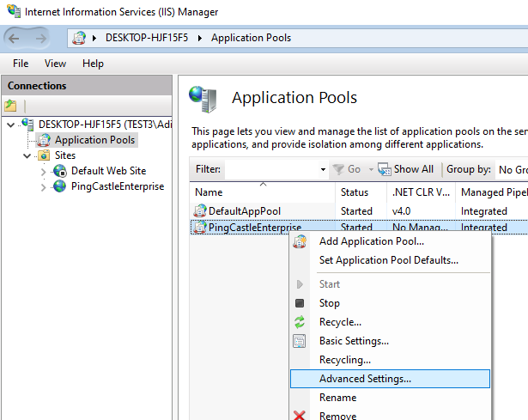
Task: Sort by the .NET CLR V... column header
Action: [x=421, y=192]
